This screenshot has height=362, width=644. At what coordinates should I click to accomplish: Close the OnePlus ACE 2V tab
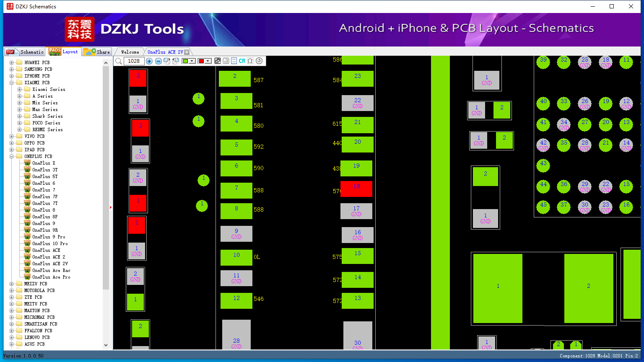(x=187, y=52)
